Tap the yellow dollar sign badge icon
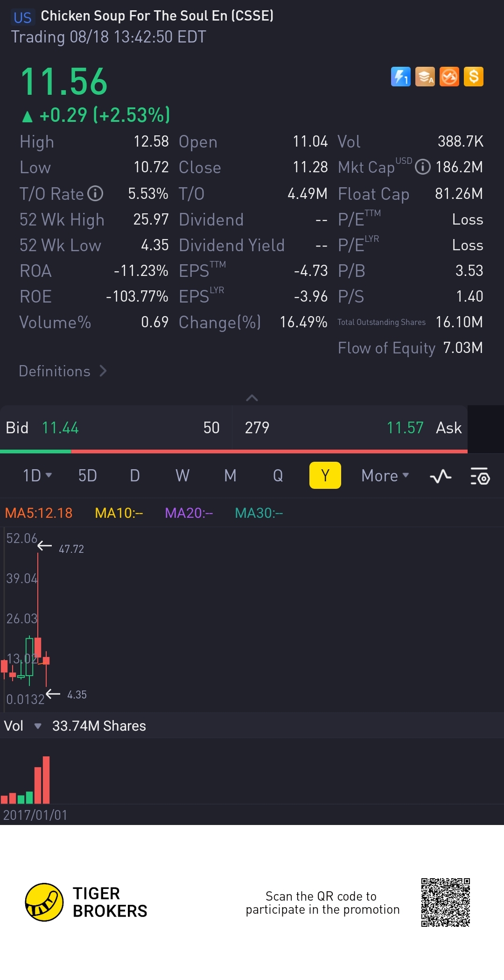Viewport: 504px width, 980px height. tap(474, 77)
